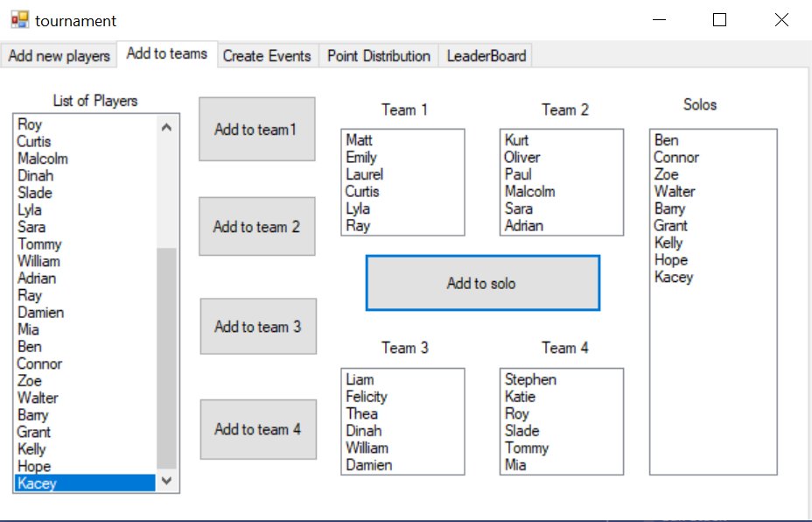Switch to the Add to teams tab
Viewport: 812px width, 522px height.
pos(167,54)
